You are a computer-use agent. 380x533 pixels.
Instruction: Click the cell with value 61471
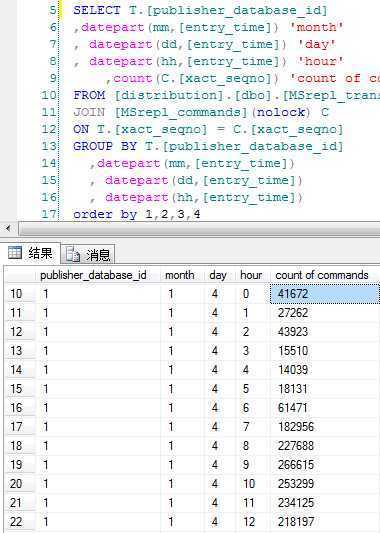(325, 408)
